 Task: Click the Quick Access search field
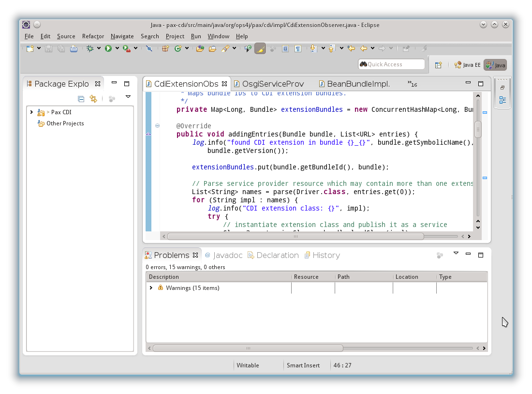[x=392, y=64]
